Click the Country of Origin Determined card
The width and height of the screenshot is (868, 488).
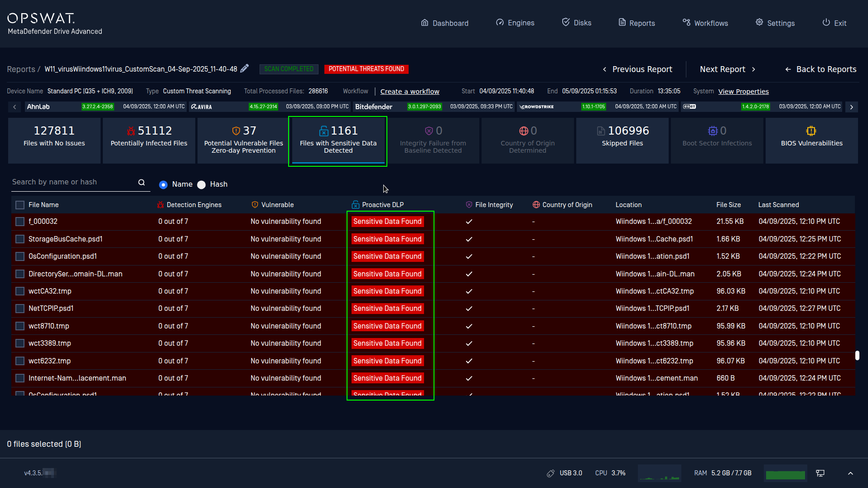[527, 140]
